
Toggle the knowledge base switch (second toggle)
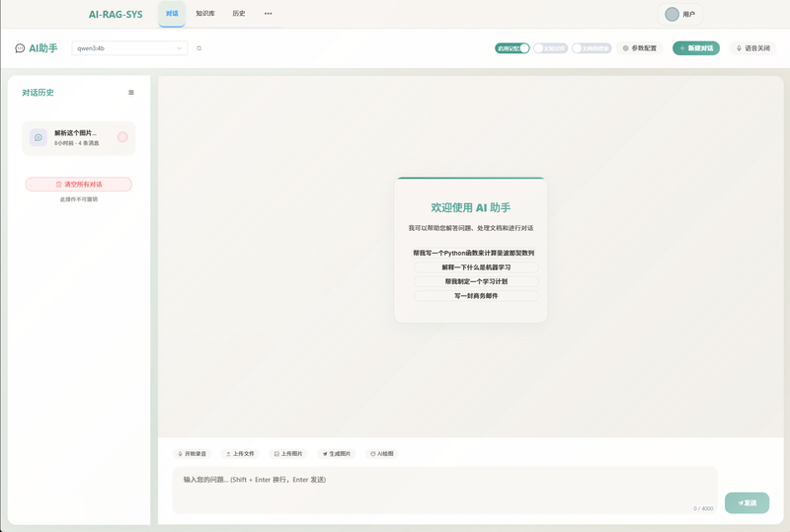[x=550, y=47]
